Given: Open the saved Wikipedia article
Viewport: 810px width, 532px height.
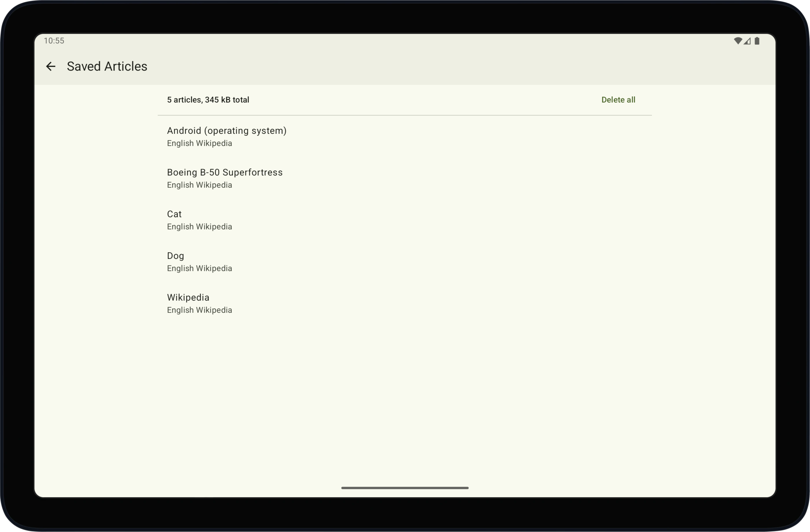Looking at the screenshot, I should click(188, 298).
